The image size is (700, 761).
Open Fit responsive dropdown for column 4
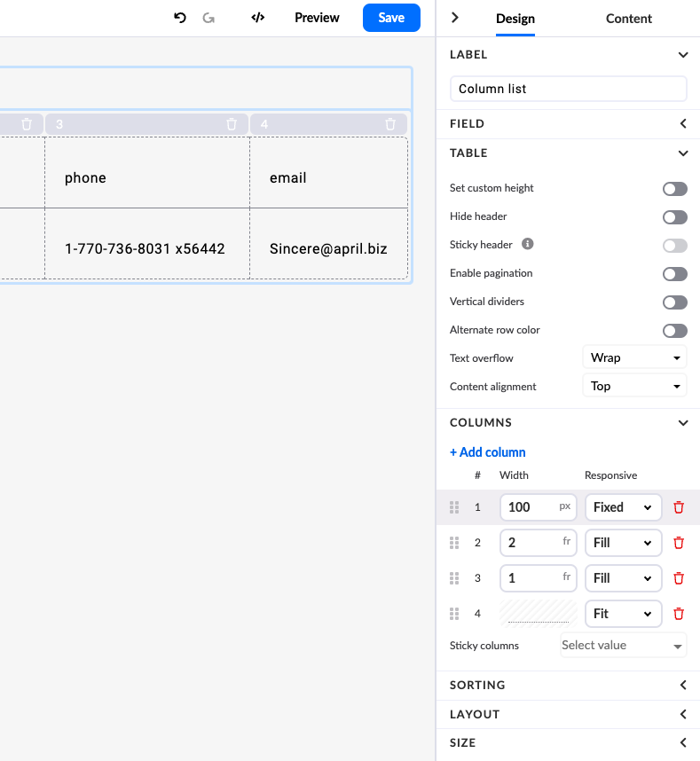[624, 614]
